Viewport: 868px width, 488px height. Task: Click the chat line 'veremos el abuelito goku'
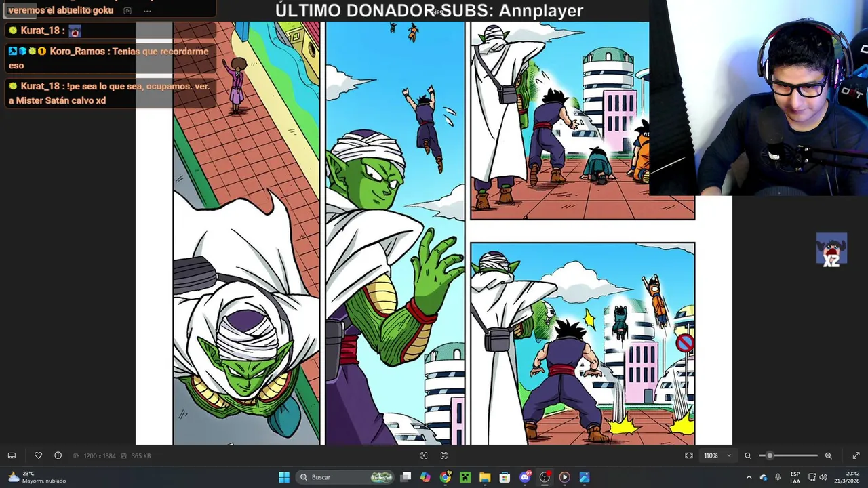point(61,11)
